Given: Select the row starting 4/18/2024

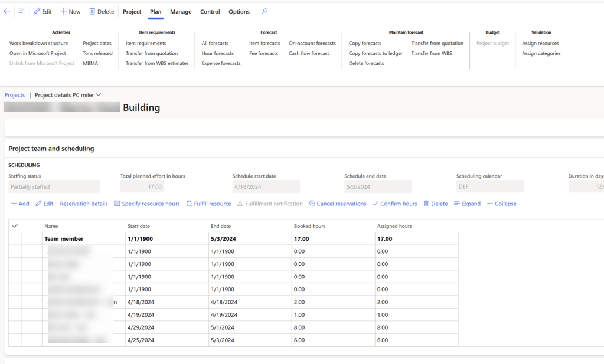Looking at the screenshot, I should point(15,302).
